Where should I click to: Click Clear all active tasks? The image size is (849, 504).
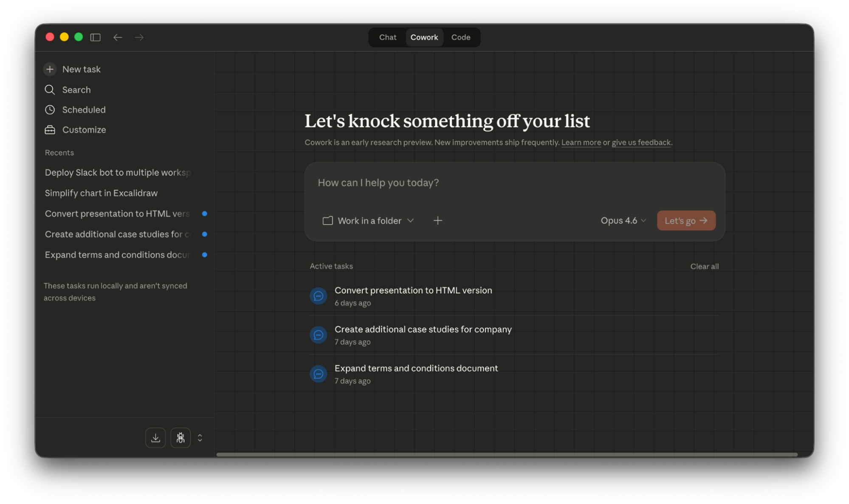[704, 266]
